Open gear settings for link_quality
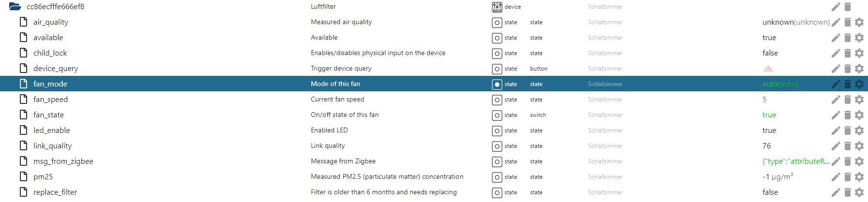This screenshot has height=202, width=868. (x=859, y=146)
